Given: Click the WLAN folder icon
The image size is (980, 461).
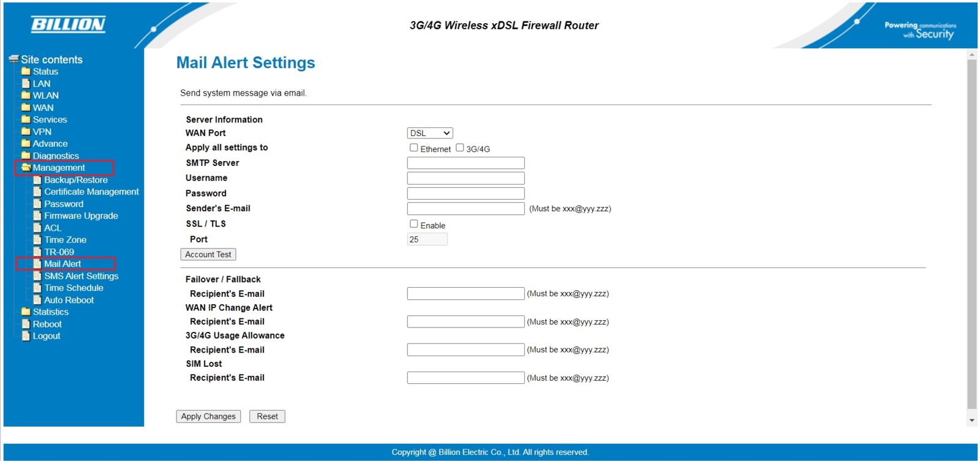Looking at the screenshot, I should coord(26,96).
